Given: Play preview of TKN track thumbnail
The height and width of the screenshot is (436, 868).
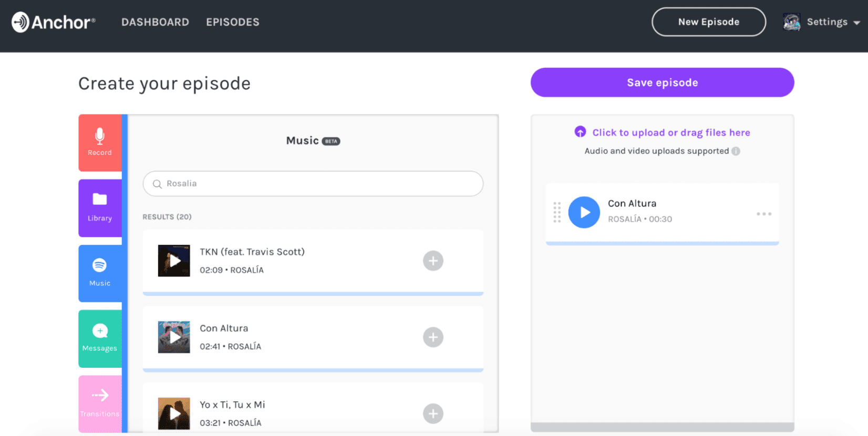Looking at the screenshot, I should pyautogui.click(x=174, y=261).
